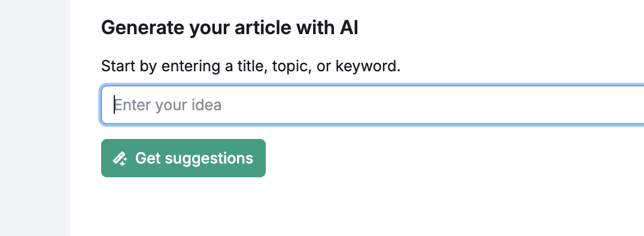This screenshot has width=644, height=236.
Task: Place cursor in the idea text box
Action: coord(372,105)
